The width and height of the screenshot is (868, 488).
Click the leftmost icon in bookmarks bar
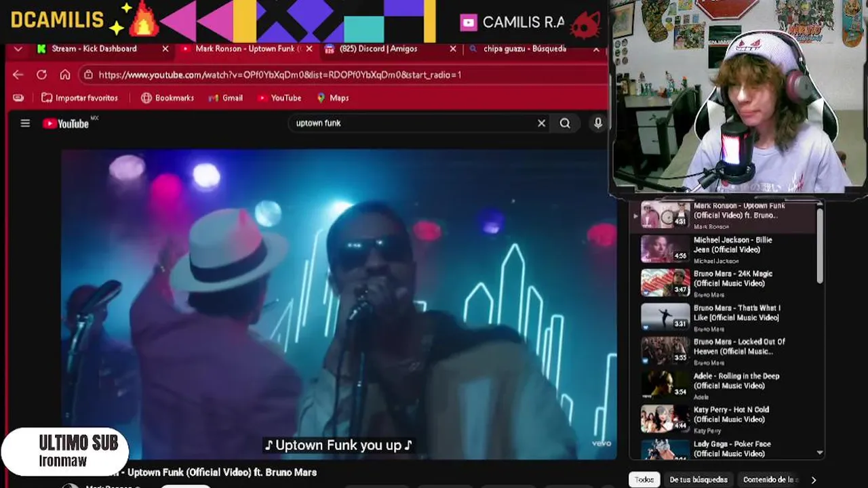pyautogui.click(x=18, y=98)
